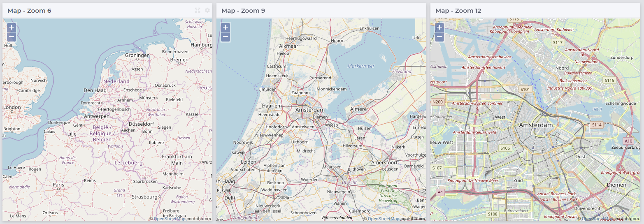Click the 'Diemen' label on Zoom 12 map
Viewport: 644px width, 224px height.
(617, 185)
